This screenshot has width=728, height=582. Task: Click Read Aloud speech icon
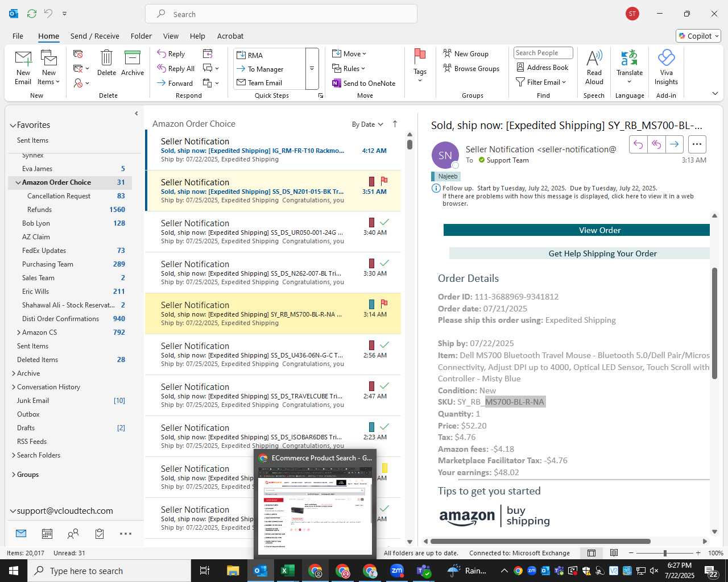(594, 58)
